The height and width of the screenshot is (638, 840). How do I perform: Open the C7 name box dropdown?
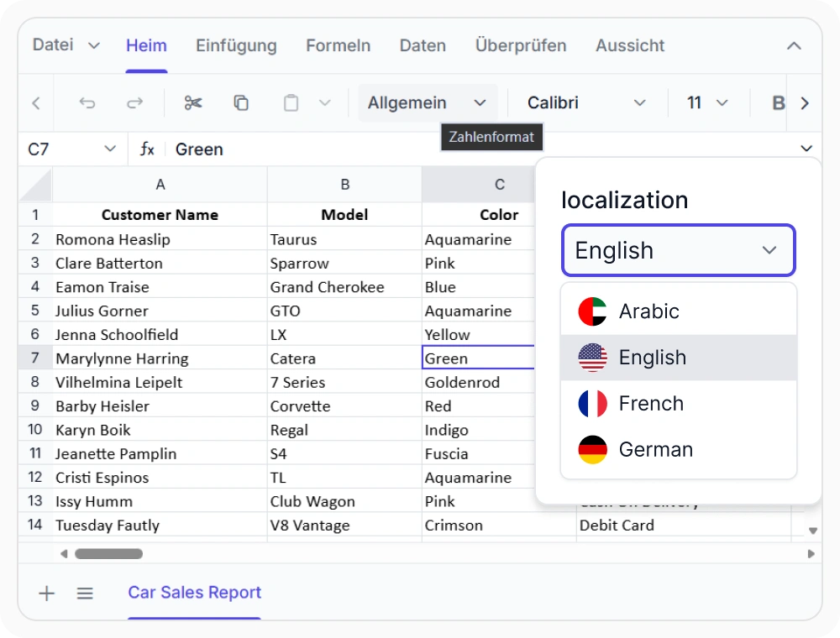click(110, 149)
